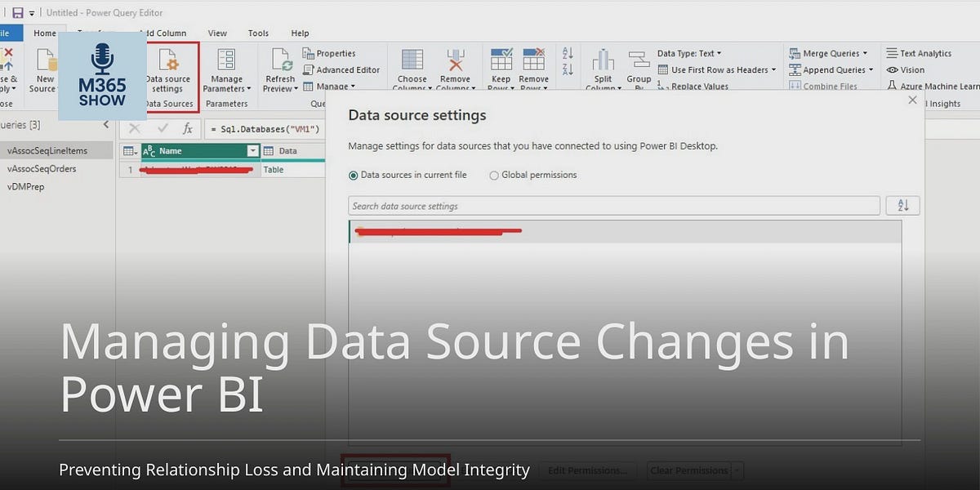Image resolution: width=980 pixels, height=490 pixels.
Task: Click the formula bar text
Action: click(x=265, y=129)
